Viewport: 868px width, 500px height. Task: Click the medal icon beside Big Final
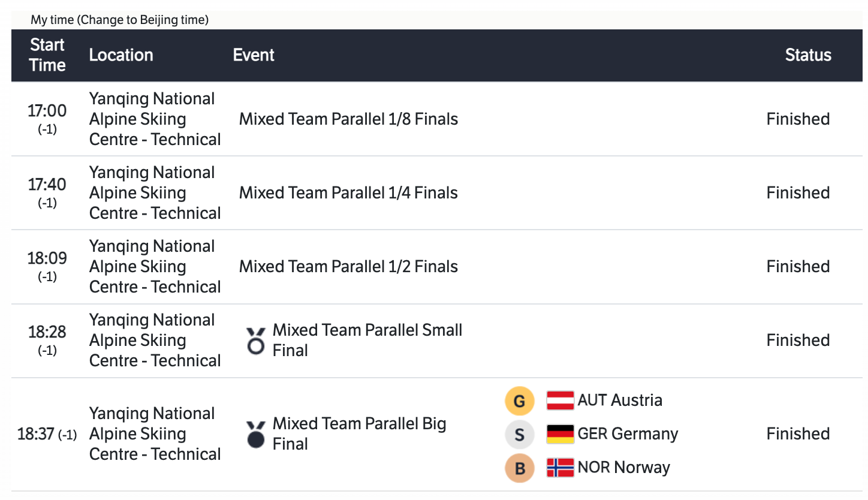[256, 434]
